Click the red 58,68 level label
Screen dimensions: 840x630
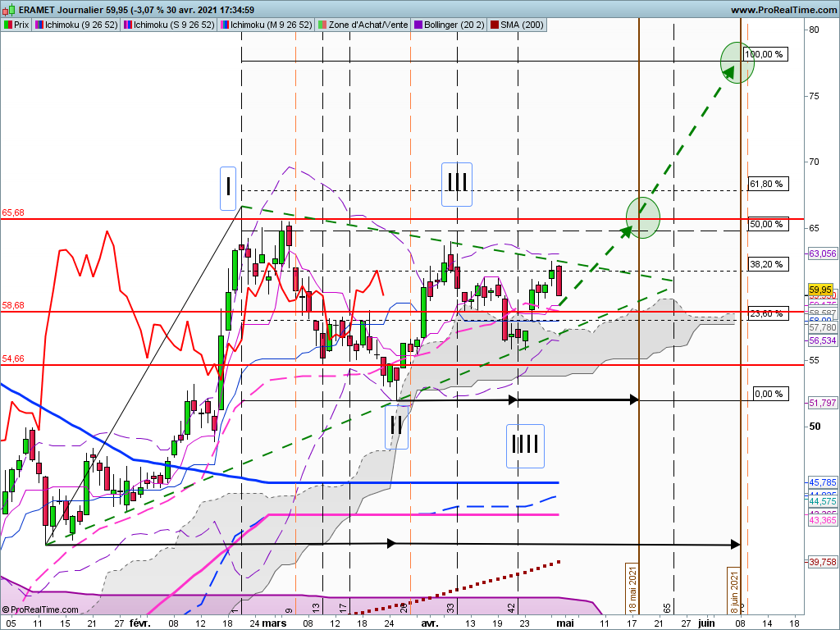click(13, 305)
